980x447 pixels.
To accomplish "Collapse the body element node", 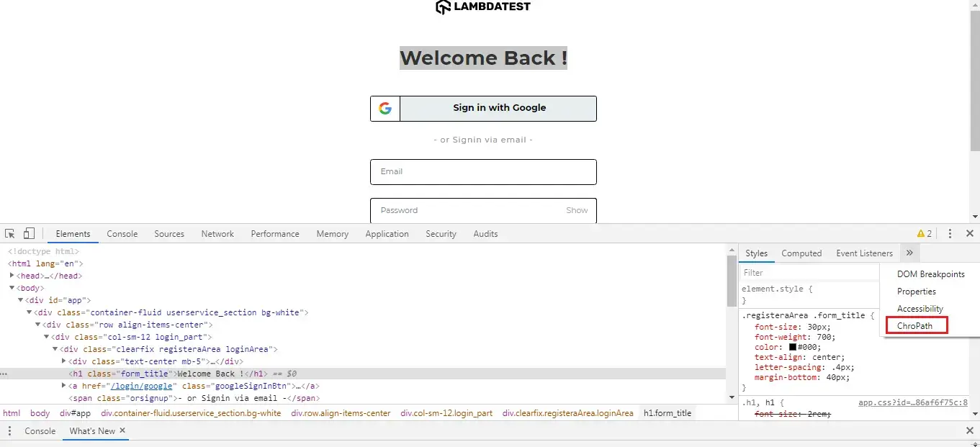I will 12,288.
